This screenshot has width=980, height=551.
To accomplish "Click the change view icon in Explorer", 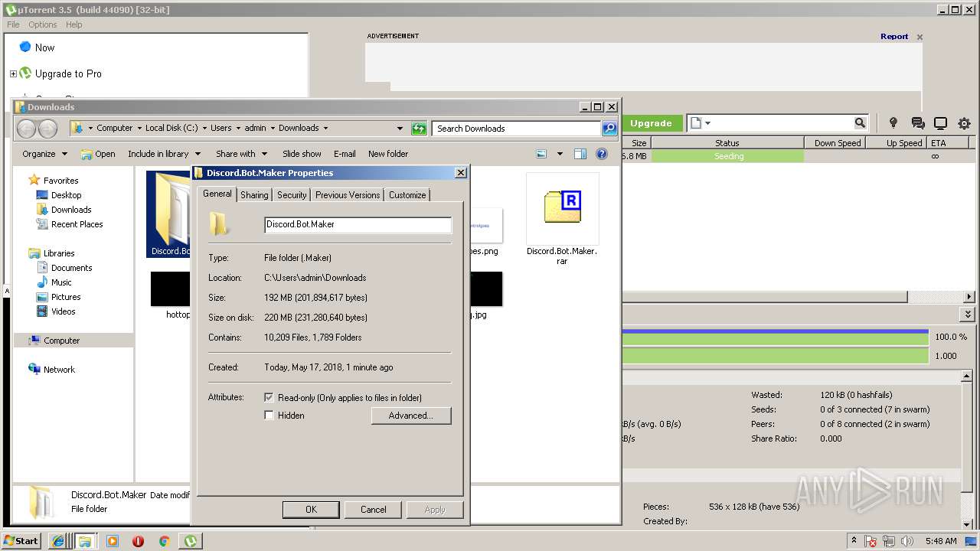I will tap(541, 154).
